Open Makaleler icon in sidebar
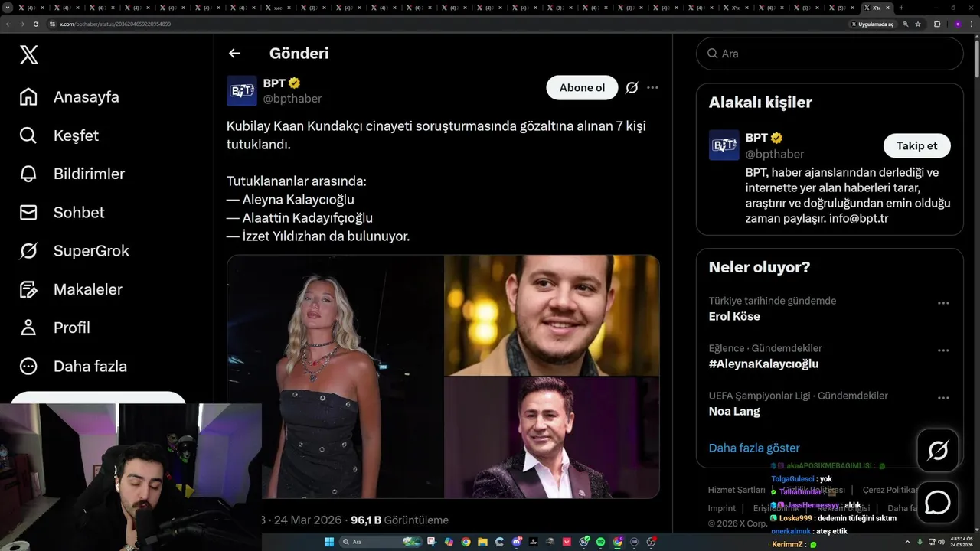The image size is (980, 551). point(28,289)
